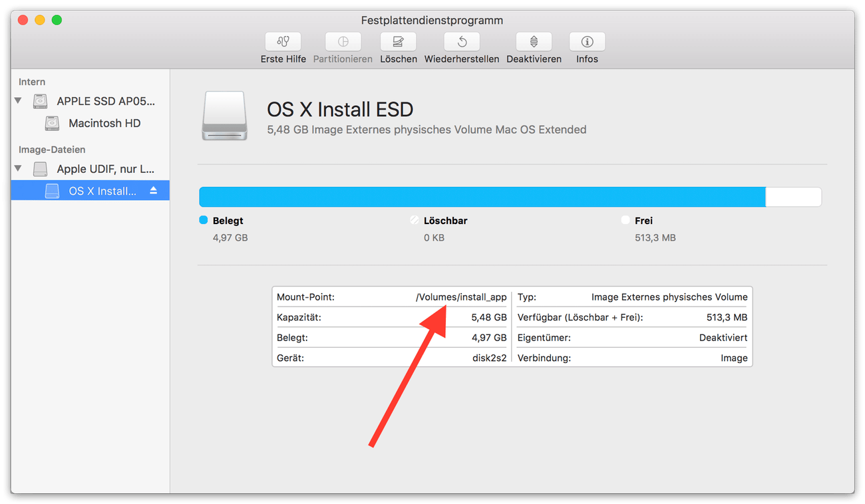The width and height of the screenshot is (865, 504).
Task: Open the Infos panel
Action: pos(587,42)
